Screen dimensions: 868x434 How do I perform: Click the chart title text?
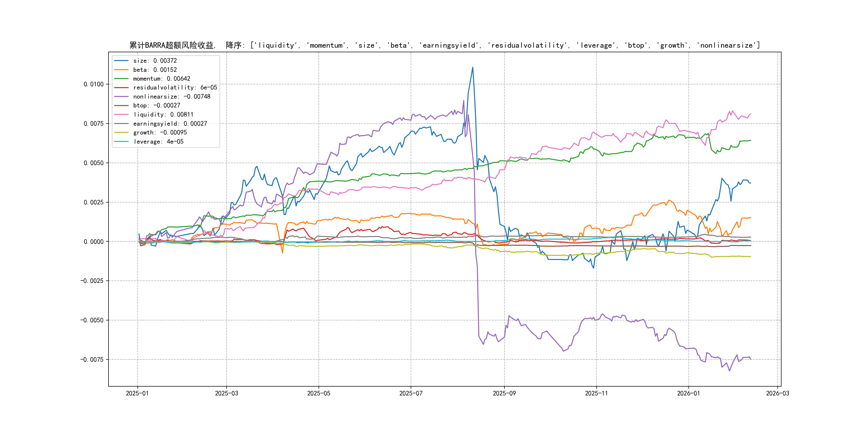[444, 45]
